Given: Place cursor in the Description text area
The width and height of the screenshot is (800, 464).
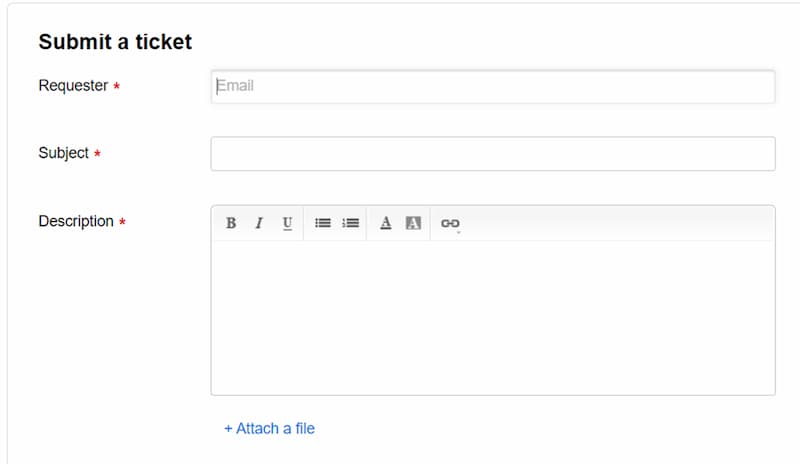Looking at the screenshot, I should click(493, 318).
